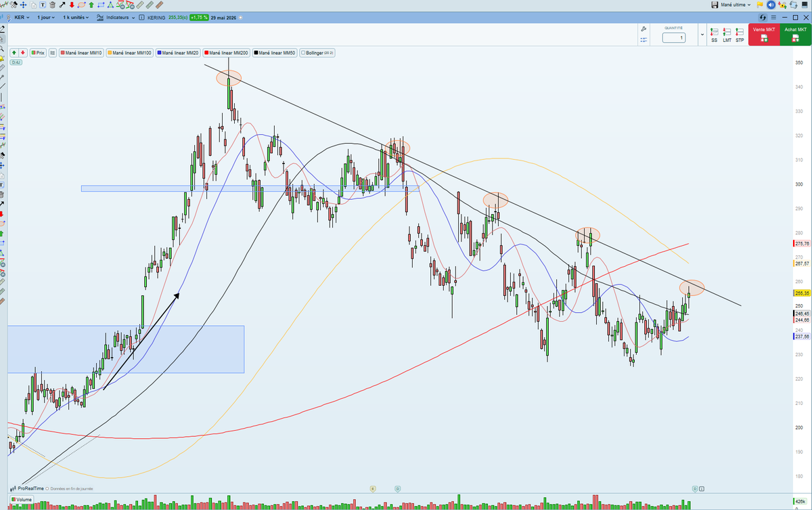Click the D:4J label badge
The width and height of the screenshot is (812, 510).
point(16,62)
